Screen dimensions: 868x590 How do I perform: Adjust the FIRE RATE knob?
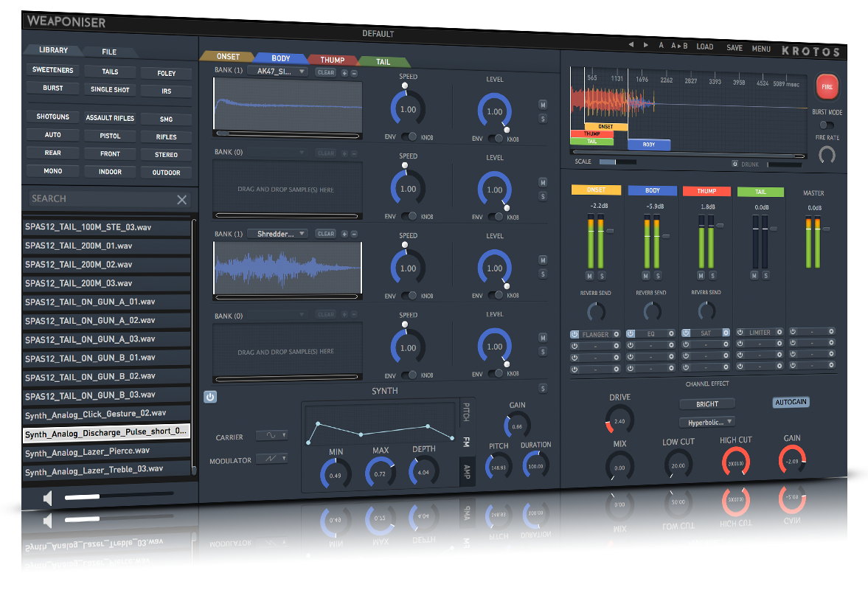click(x=826, y=155)
